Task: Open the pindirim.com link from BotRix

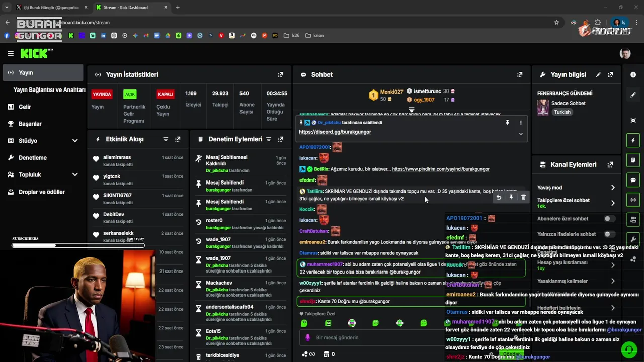Action: point(441,169)
